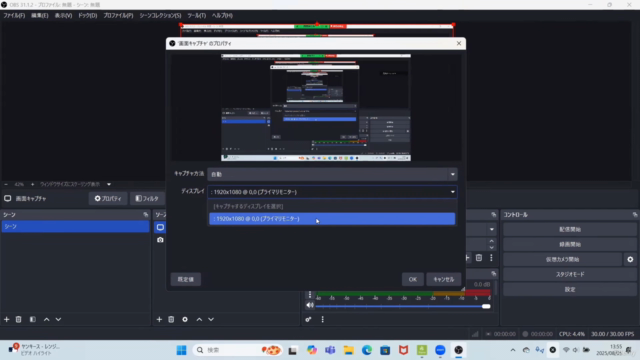Open File Explorer from taskbar
The width and height of the screenshot is (640, 360).
[349, 350]
